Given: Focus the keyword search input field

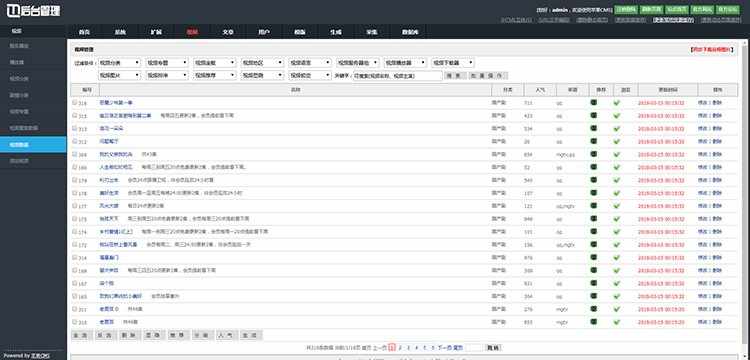Looking at the screenshot, I should pos(397,76).
